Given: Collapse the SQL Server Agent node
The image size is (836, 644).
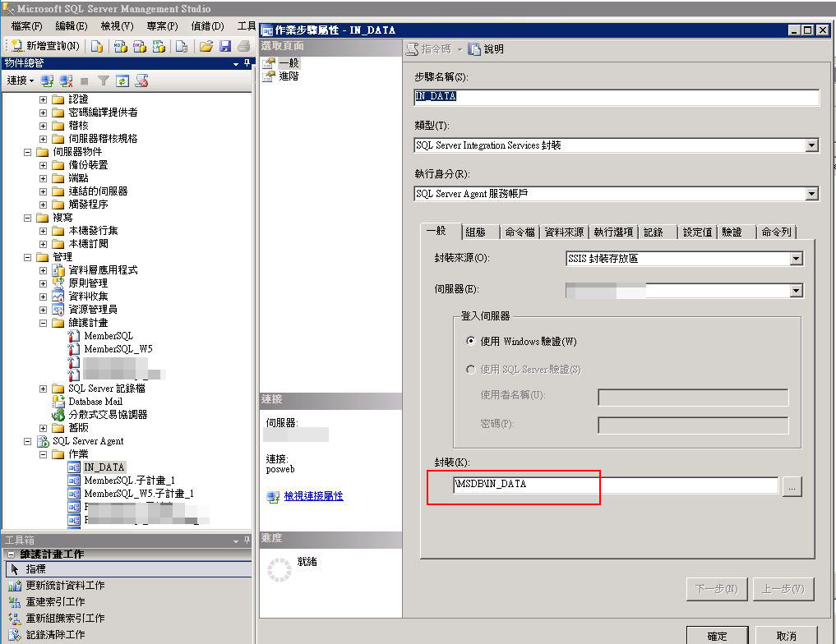Looking at the screenshot, I should [x=27, y=442].
